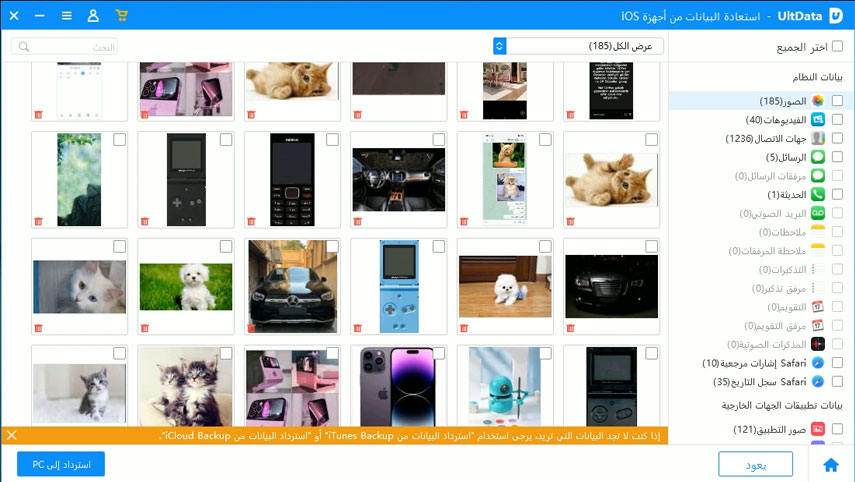Click the shopping cart icon
This screenshot has height=482, width=855.
[121, 16]
